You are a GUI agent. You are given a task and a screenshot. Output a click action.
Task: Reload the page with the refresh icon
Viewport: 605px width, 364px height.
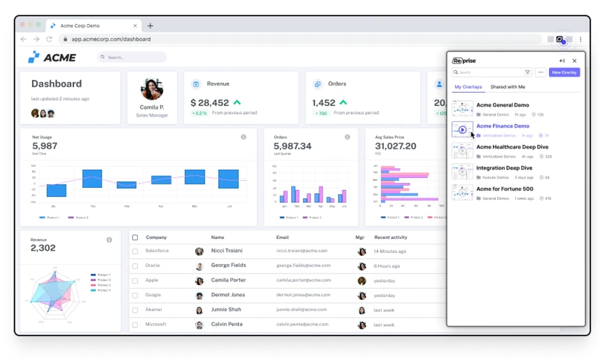tap(49, 39)
